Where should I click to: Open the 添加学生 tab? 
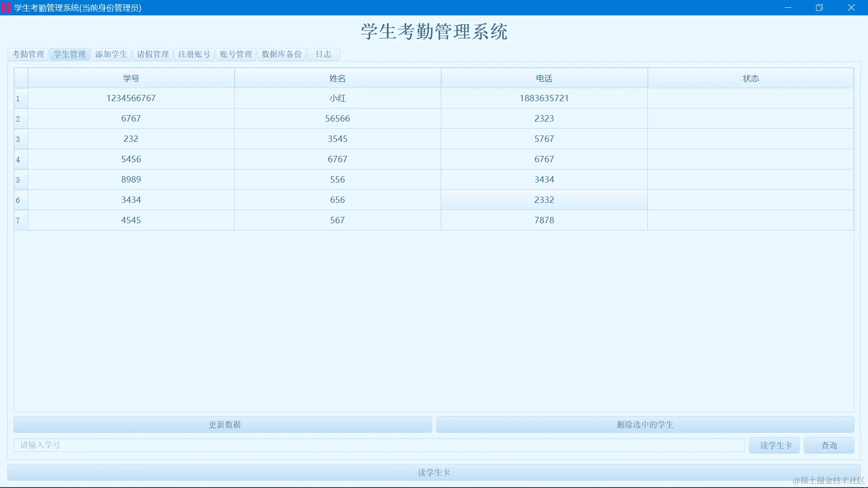coord(111,54)
